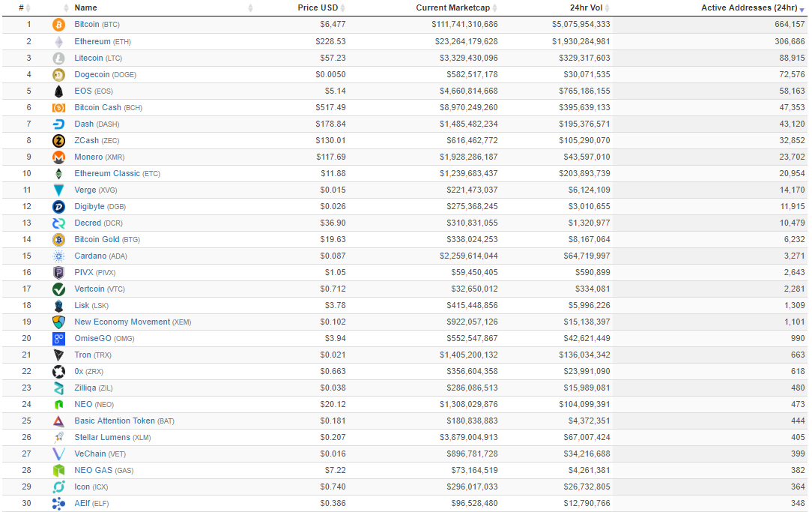The image size is (812, 512).
Task: Open the VeChain (VET) link
Action: click(x=100, y=454)
